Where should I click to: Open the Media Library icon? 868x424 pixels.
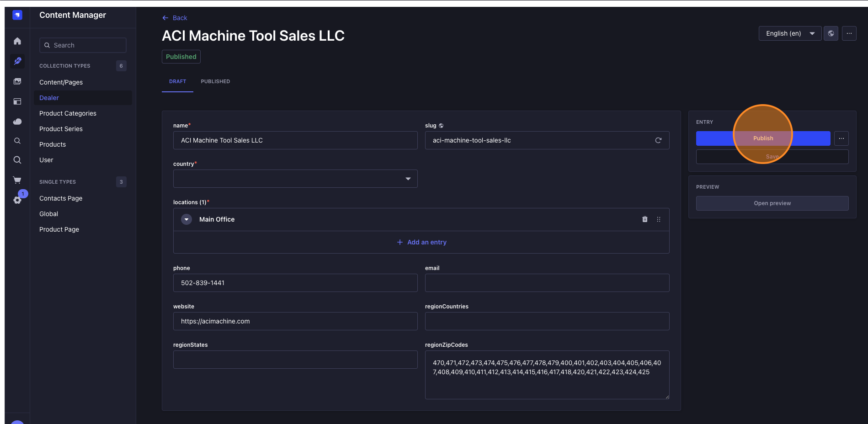(x=17, y=81)
